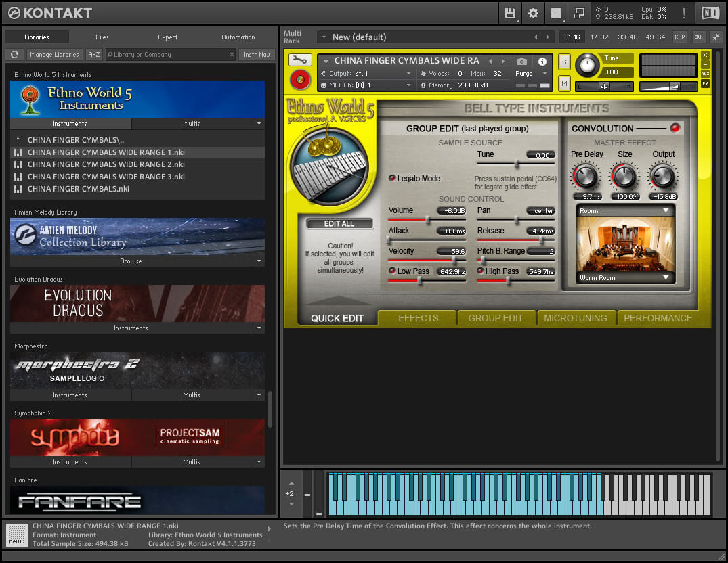Click the new file info icon
Image resolution: width=728 pixels, height=563 pixels.
tap(17, 535)
